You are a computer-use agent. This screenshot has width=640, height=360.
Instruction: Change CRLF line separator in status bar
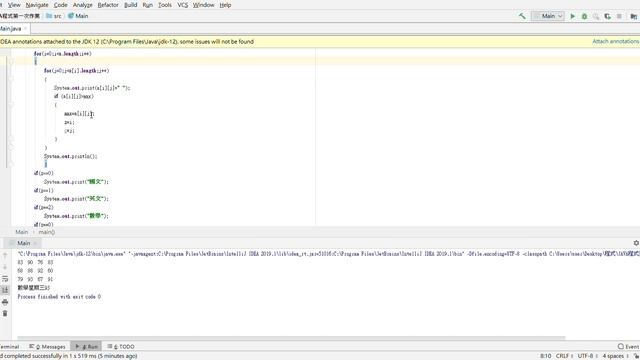pos(564,356)
